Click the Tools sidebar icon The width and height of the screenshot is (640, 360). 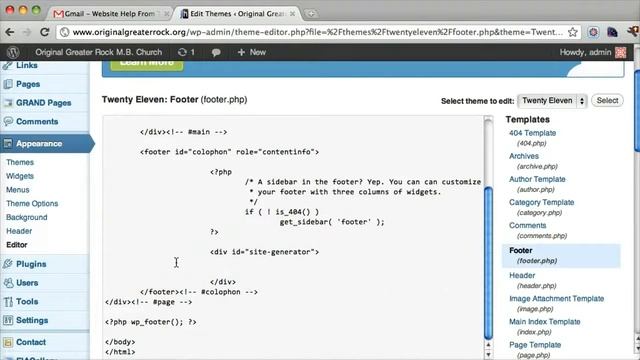coord(8,302)
